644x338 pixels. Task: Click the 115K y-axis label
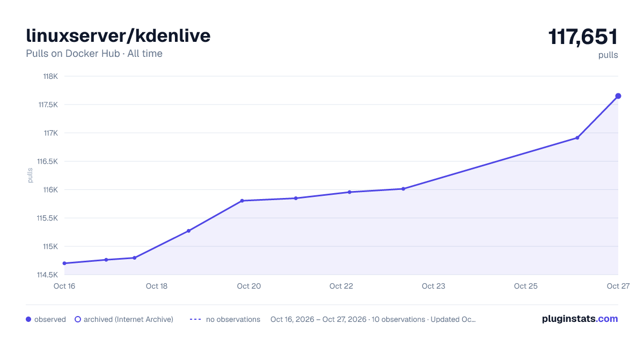click(50, 247)
